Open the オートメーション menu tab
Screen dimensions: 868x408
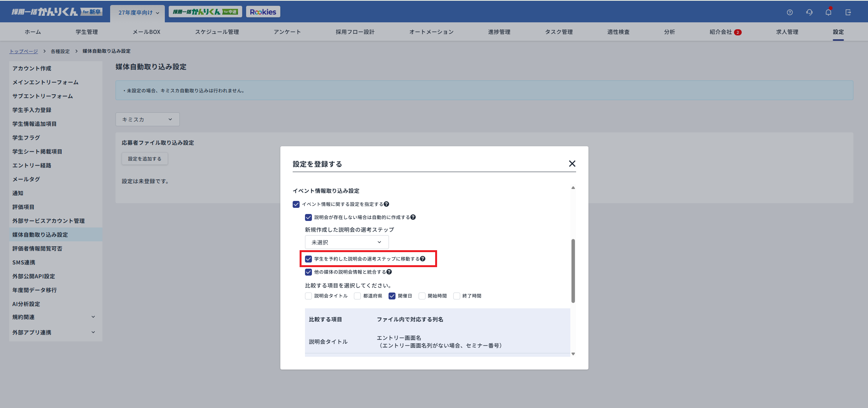pyautogui.click(x=431, y=32)
